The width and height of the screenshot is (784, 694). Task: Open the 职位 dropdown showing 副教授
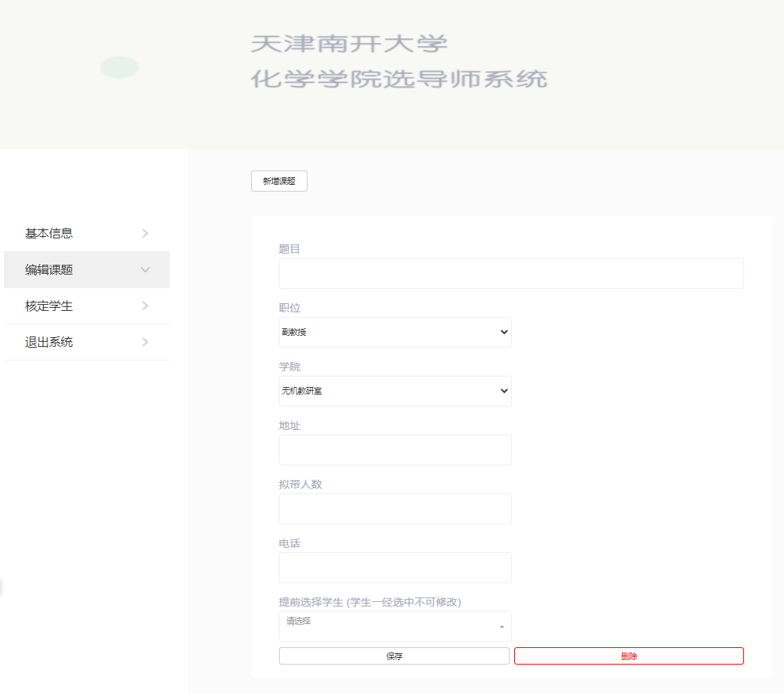(x=395, y=332)
